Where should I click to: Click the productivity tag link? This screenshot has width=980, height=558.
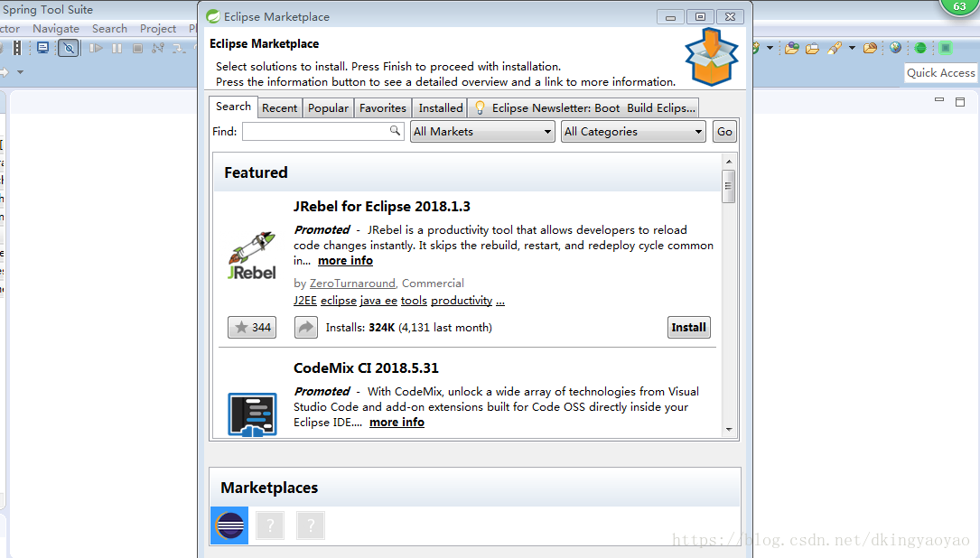tap(462, 301)
